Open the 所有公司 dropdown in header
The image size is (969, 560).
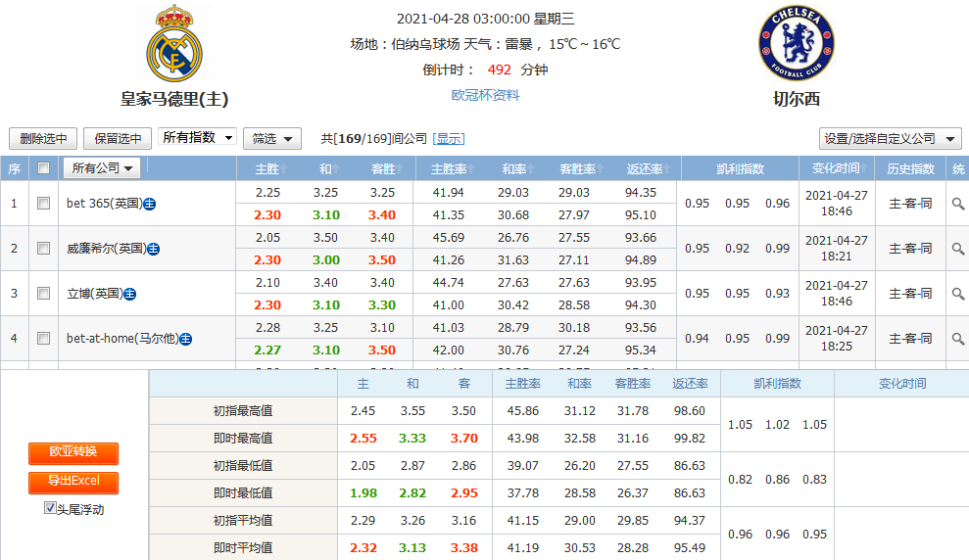102,168
